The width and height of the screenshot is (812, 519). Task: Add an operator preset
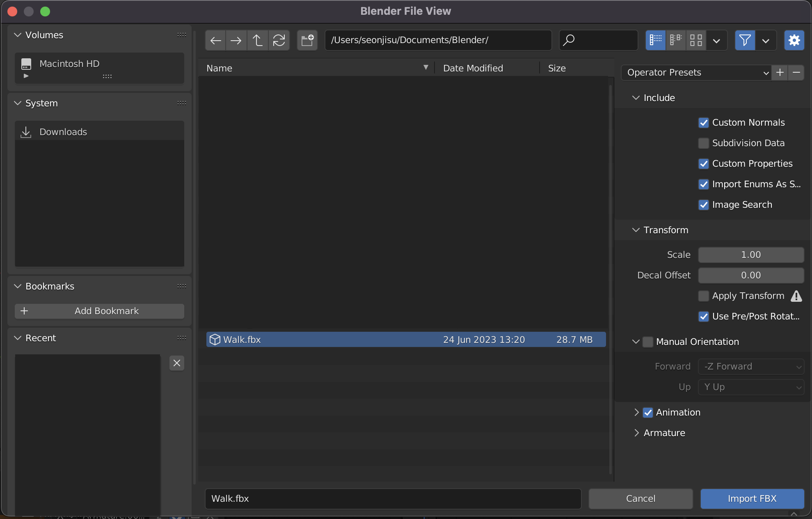[x=780, y=73]
